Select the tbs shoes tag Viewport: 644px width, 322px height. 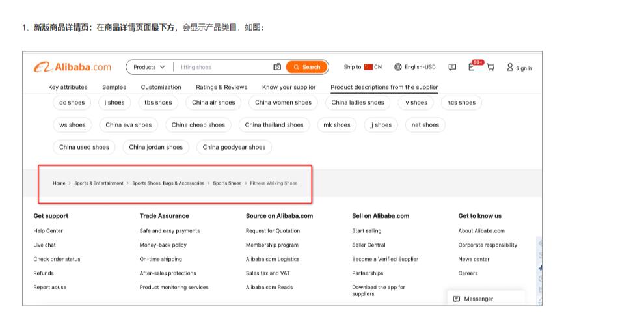[158, 103]
